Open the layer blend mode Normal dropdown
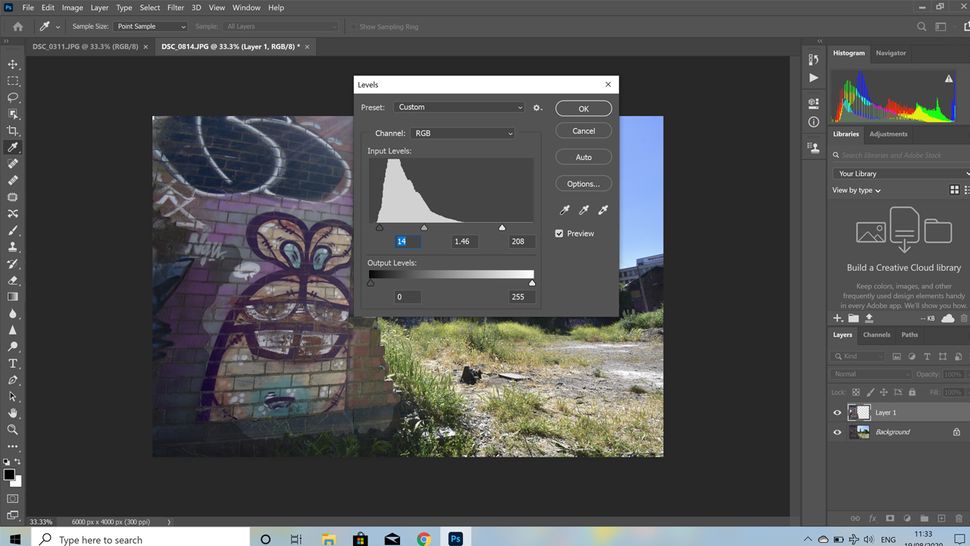This screenshot has height=546, width=970. pos(870,374)
